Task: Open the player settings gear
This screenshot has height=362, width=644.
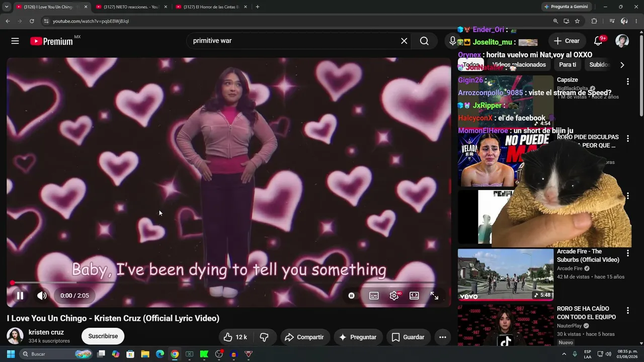Action: coord(394,296)
